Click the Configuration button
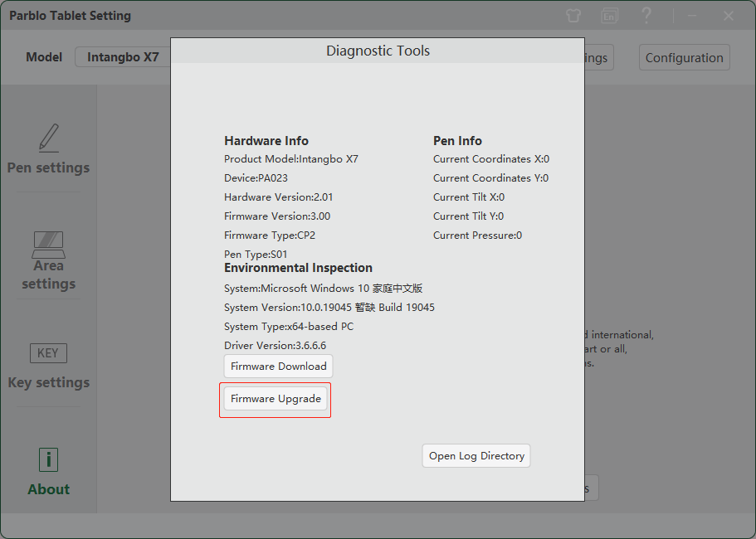Image resolution: width=756 pixels, height=539 pixels. click(684, 58)
